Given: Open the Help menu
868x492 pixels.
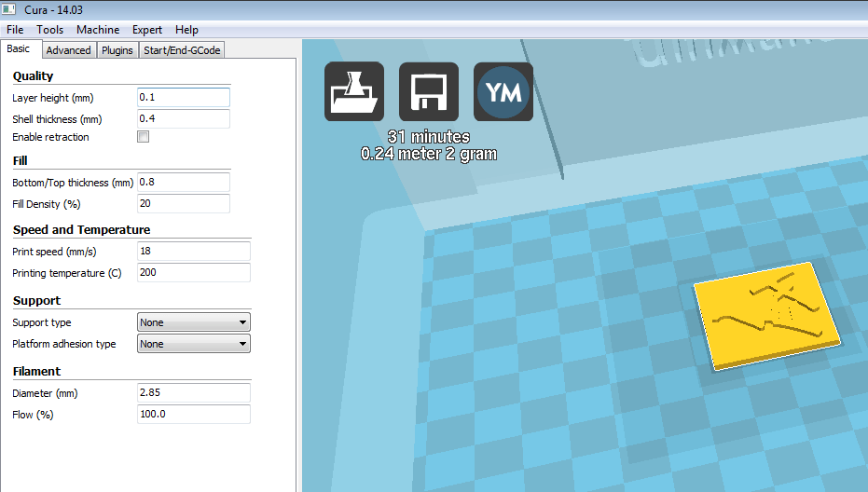Looking at the screenshot, I should point(186,30).
